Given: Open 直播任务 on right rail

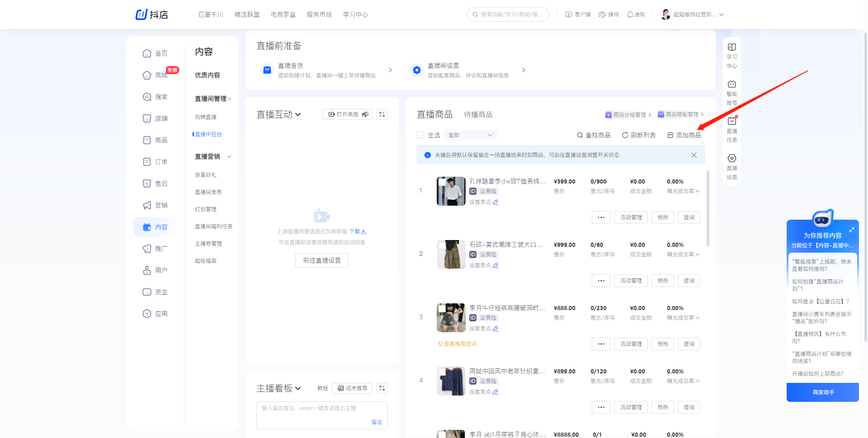Looking at the screenshot, I should click(x=732, y=130).
